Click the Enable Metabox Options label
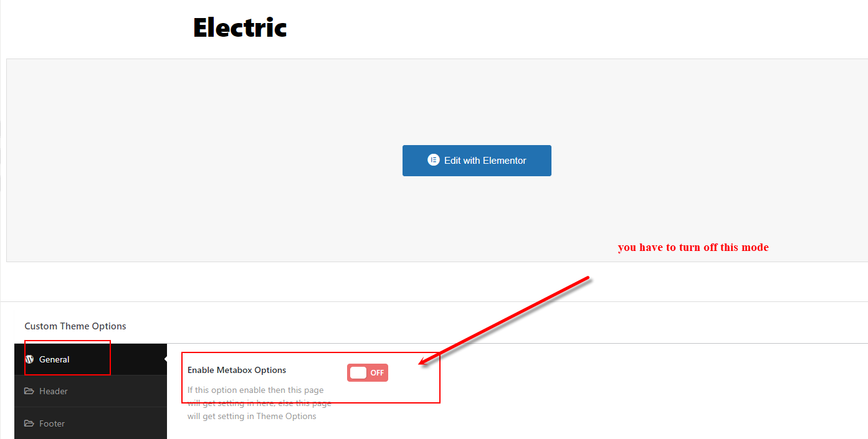 click(237, 370)
